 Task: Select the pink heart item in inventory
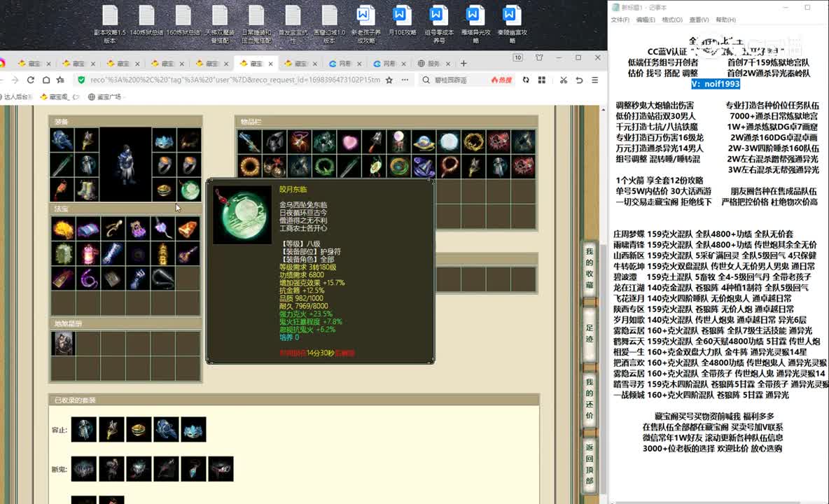(349, 141)
